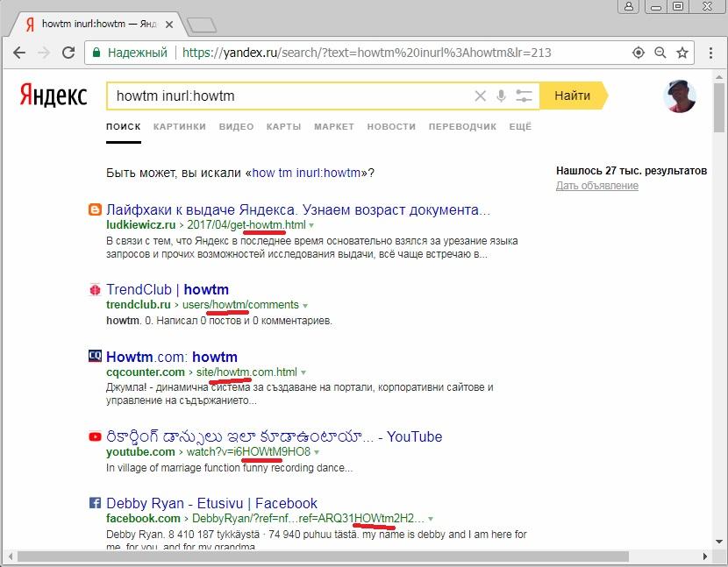Click the 'watch?v=i6HOWtM9HO8' URL path
Viewport: 728px width, 567px height.
pos(248,452)
